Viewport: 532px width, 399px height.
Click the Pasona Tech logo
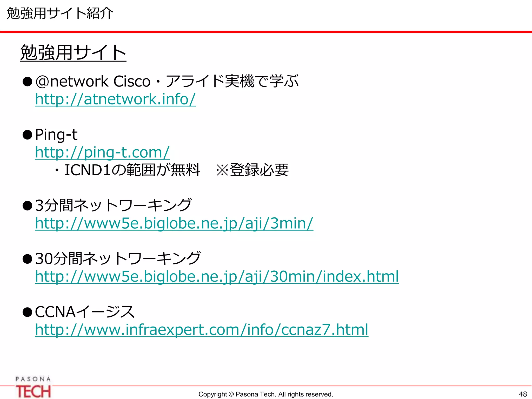tap(33, 387)
